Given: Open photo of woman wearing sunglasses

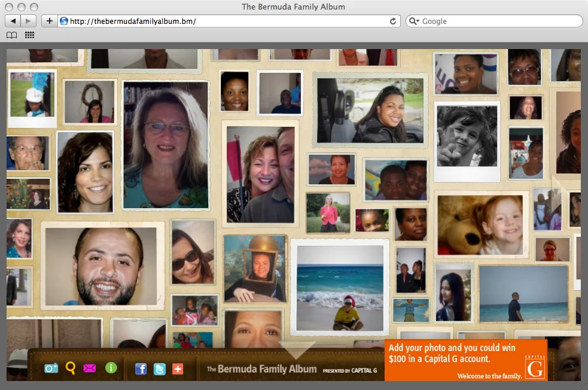Looking at the screenshot, I should (x=193, y=252).
